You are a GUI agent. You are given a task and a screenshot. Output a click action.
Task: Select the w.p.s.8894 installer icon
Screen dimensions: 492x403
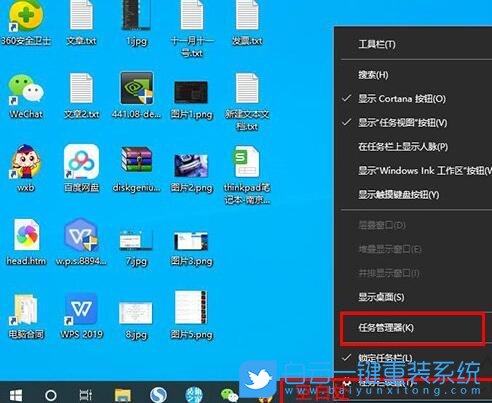click(81, 242)
